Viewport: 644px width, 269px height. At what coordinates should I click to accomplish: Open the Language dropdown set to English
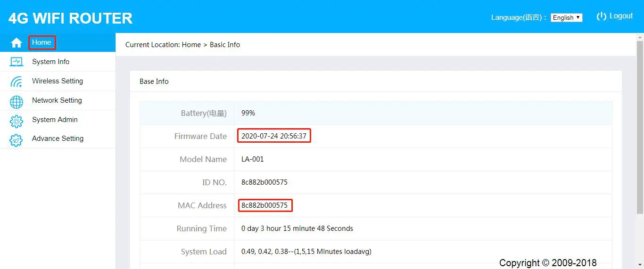pyautogui.click(x=566, y=17)
